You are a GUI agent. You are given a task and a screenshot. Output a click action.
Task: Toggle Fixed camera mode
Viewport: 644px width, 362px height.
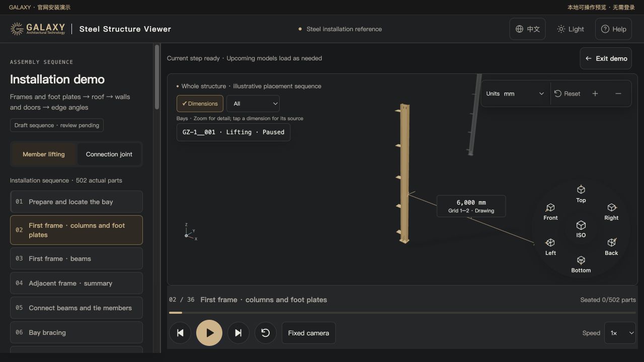[308, 333]
